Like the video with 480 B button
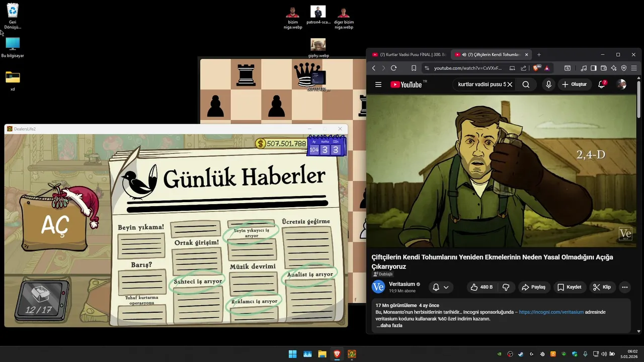 [481, 287]
